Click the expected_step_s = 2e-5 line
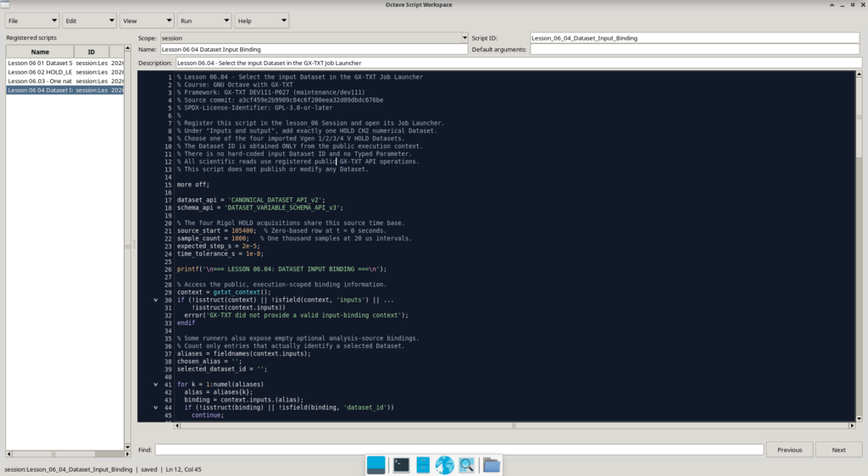The width and height of the screenshot is (868, 476). pyautogui.click(x=218, y=246)
